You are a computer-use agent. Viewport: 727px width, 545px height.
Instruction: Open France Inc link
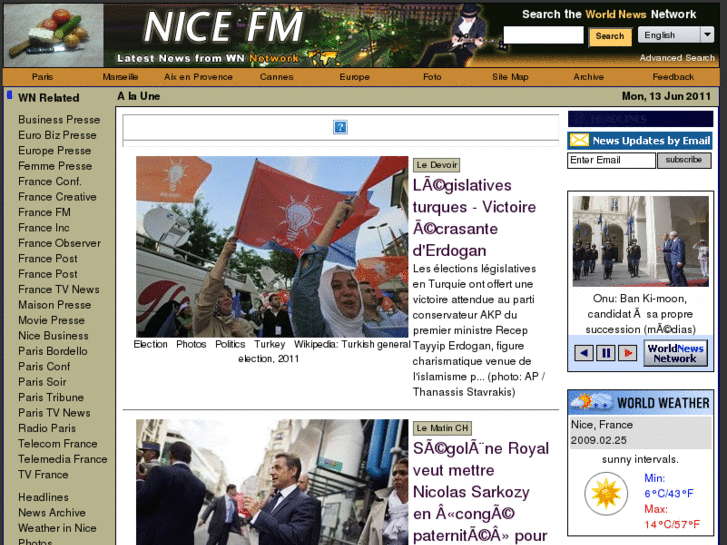click(44, 228)
